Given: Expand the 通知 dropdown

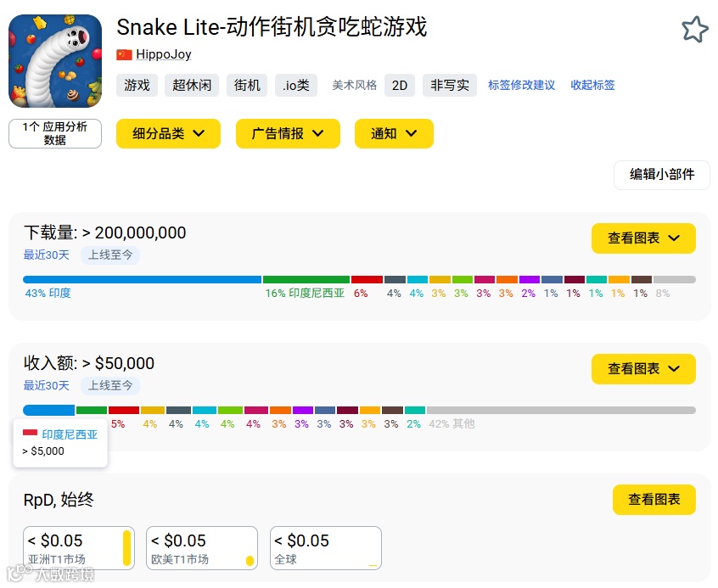Looking at the screenshot, I should pyautogui.click(x=394, y=133).
